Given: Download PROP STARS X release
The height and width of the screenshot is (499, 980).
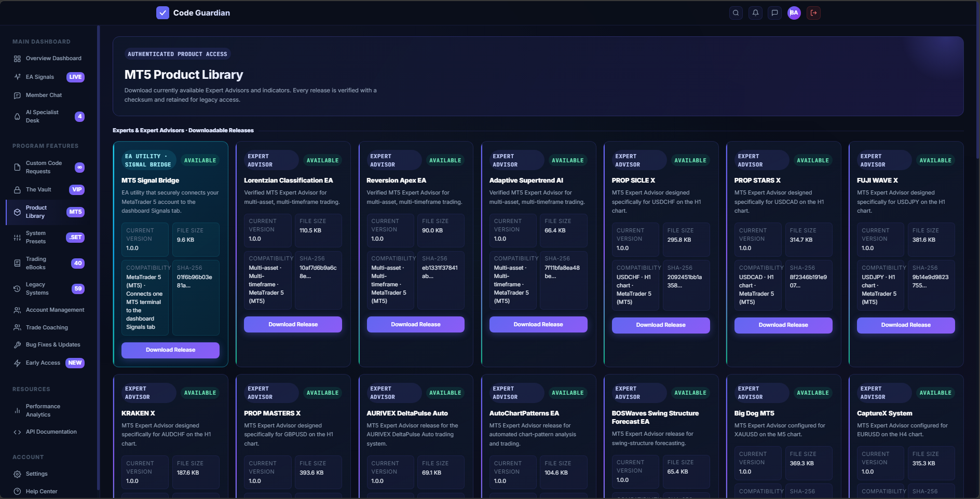Looking at the screenshot, I should 783,325.
